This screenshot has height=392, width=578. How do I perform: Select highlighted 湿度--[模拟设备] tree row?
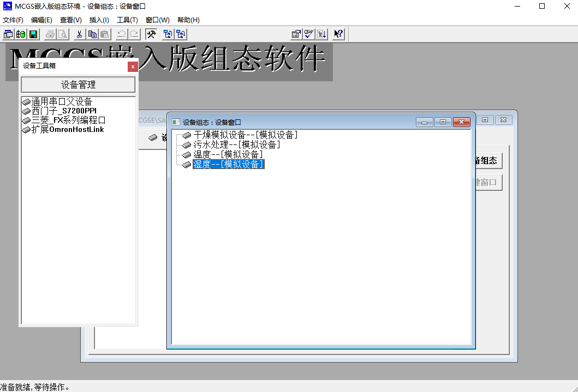coord(229,164)
